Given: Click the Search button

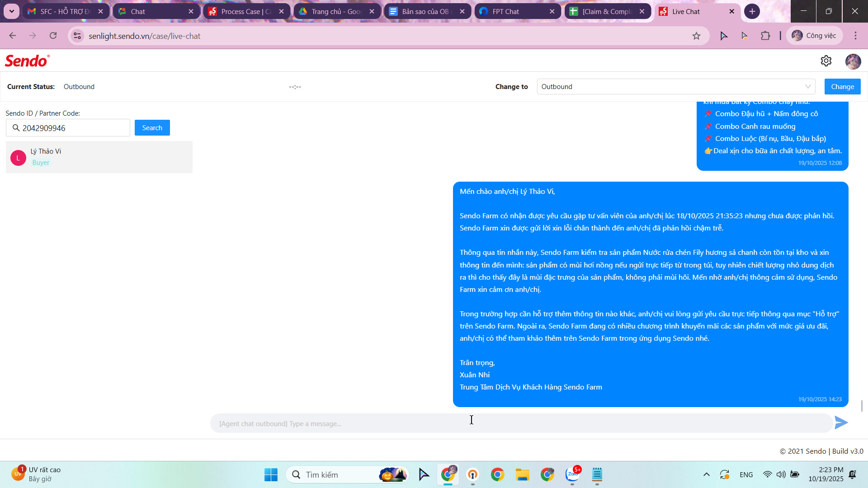Looking at the screenshot, I should (152, 128).
